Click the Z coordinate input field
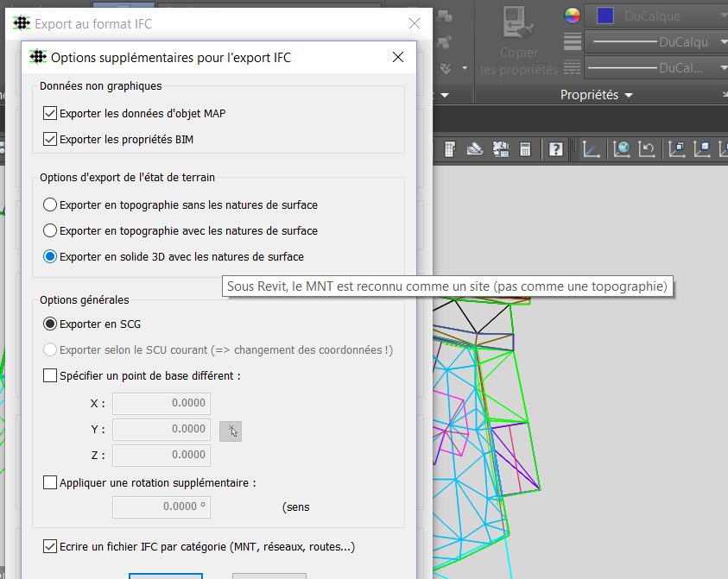Viewport: 728px width, 579px height. (161, 455)
